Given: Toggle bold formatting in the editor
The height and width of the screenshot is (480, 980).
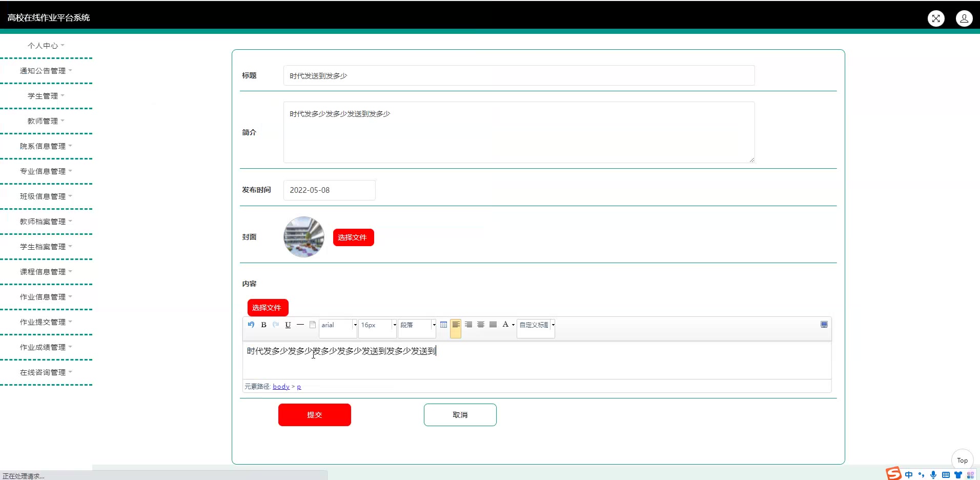Looking at the screenshot, I should (263, 325).
